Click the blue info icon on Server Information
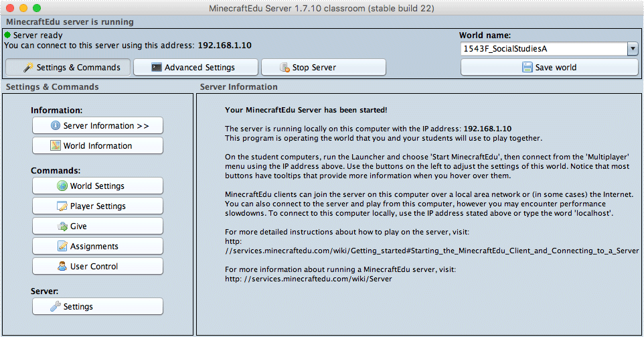The width and height of the screenshot is (644, 337). tap(56, 125)
